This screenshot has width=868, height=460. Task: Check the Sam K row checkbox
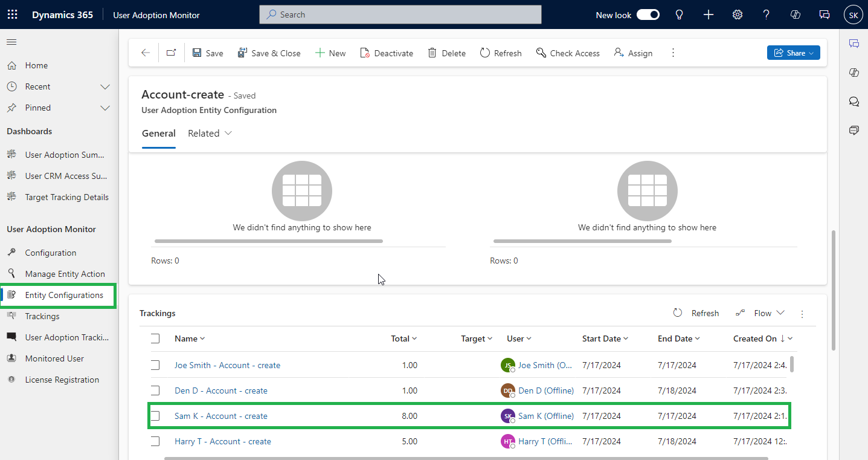[x=155, y=416]
